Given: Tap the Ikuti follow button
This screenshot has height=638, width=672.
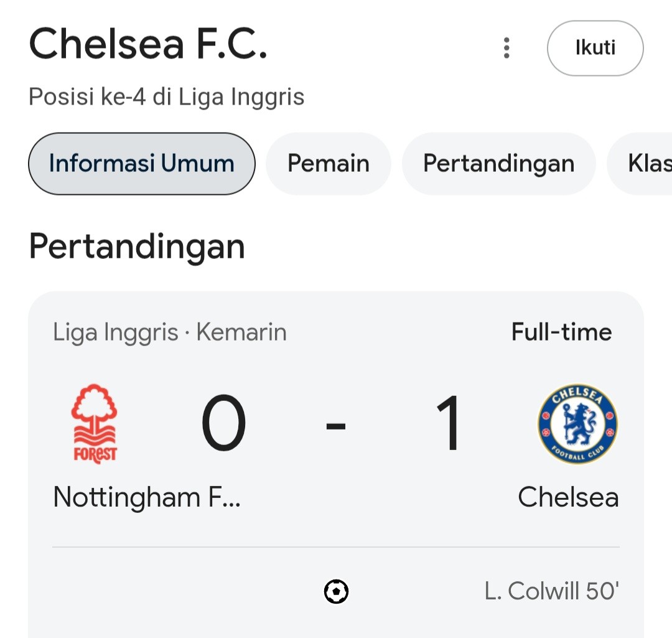Looking at the screenshot, I should [595, 48].
